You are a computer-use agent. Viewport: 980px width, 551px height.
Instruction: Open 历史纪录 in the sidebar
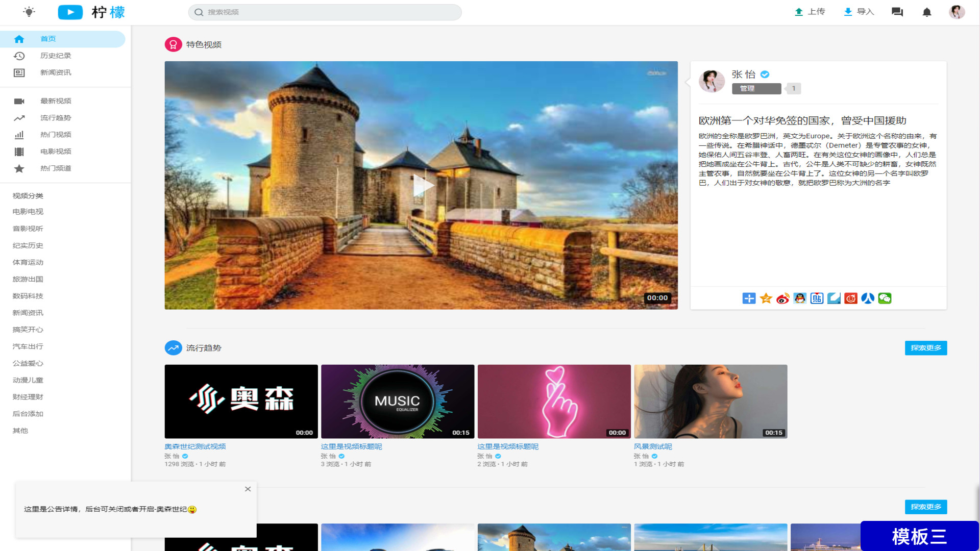56,56
